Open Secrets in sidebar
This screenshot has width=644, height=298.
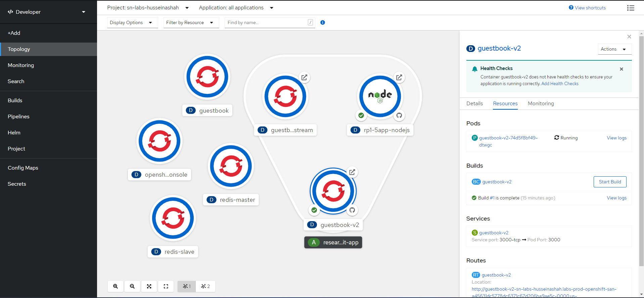point(48,184)
